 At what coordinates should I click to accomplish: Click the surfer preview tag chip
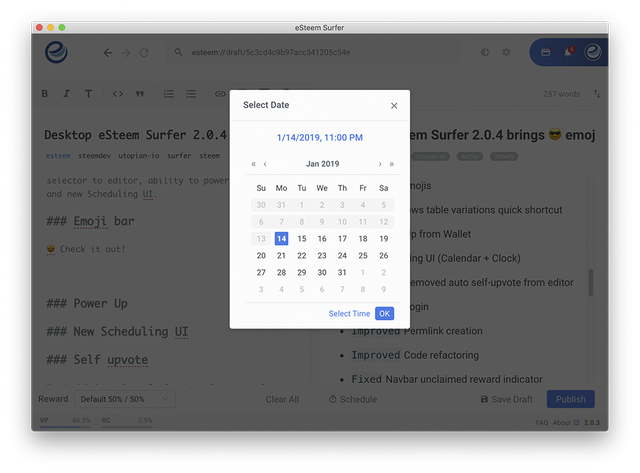coord(470,156)
